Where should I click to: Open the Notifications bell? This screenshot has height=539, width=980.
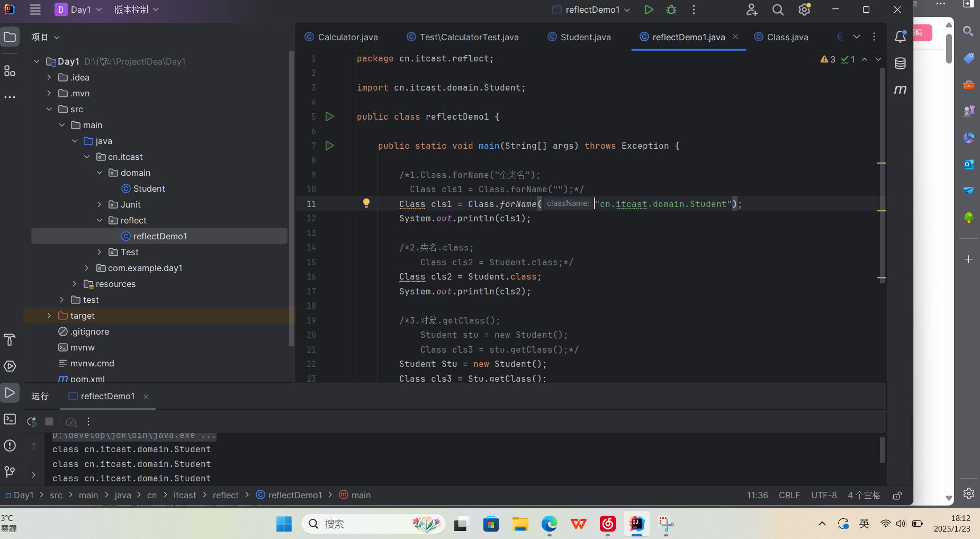[x=900, y=37]
